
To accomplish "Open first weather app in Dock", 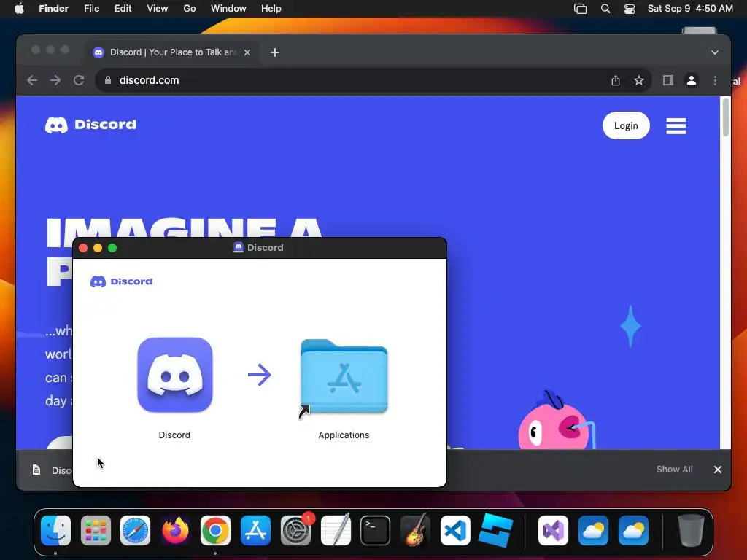I will click(x=593, y=530).
